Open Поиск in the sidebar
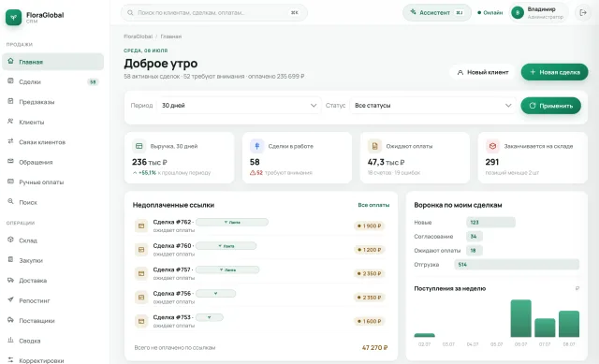This screenshot has width=599, height=364. coord(52,202)
